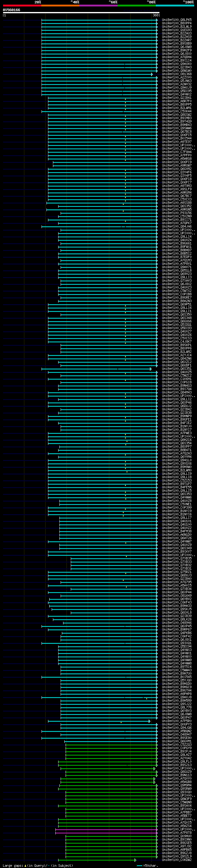This screenshot has height=868, width=197.
Task: Open hit UniRef100_Q1EG93
Action: (176, 30)
